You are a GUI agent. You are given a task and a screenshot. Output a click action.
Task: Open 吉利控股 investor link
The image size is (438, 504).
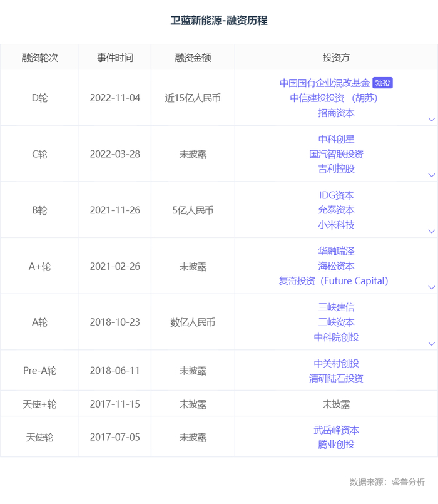point(336,169)
